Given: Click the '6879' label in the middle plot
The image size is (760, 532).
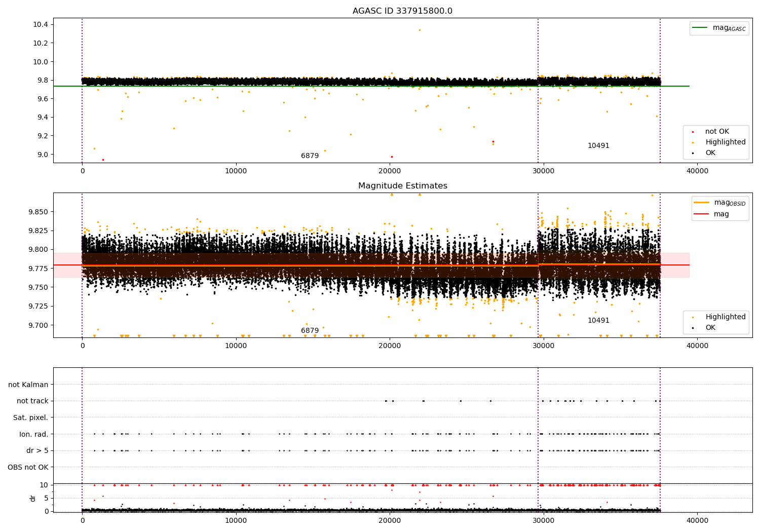Looking at the screenshot, I should point(310,331).
